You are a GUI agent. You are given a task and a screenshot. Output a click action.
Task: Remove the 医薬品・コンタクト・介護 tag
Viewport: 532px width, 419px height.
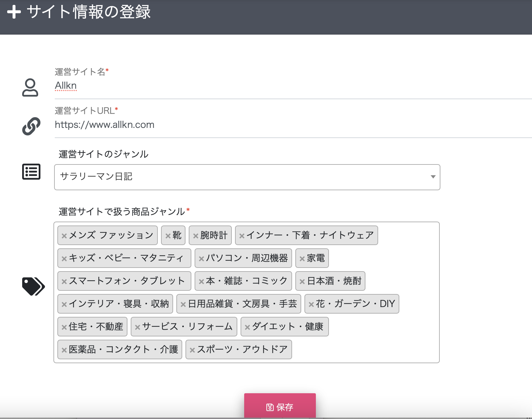[64, 350]
